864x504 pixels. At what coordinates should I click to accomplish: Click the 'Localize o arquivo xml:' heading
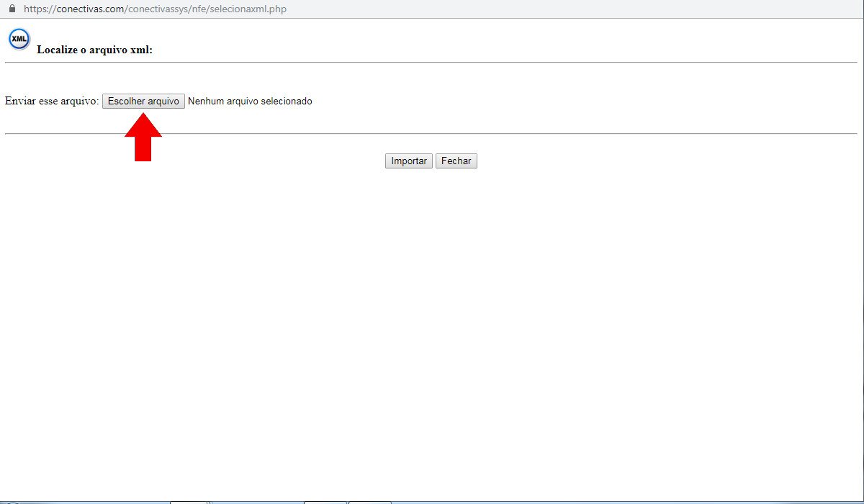pos(94,50)
